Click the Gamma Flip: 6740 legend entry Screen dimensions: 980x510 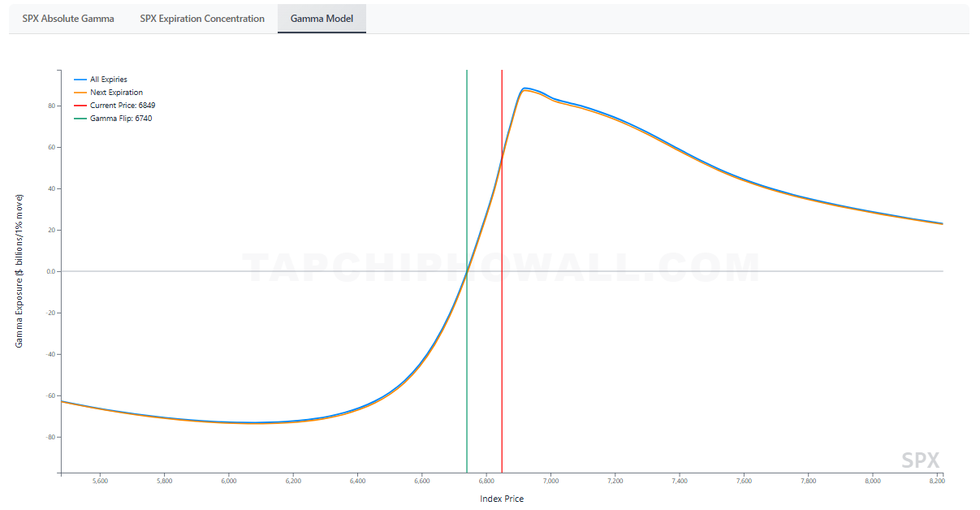[x=120, y=119]
